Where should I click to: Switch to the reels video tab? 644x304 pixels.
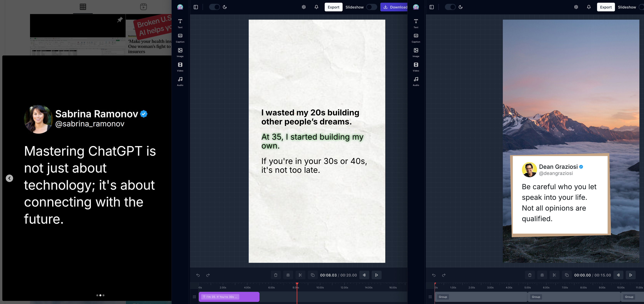143,7
